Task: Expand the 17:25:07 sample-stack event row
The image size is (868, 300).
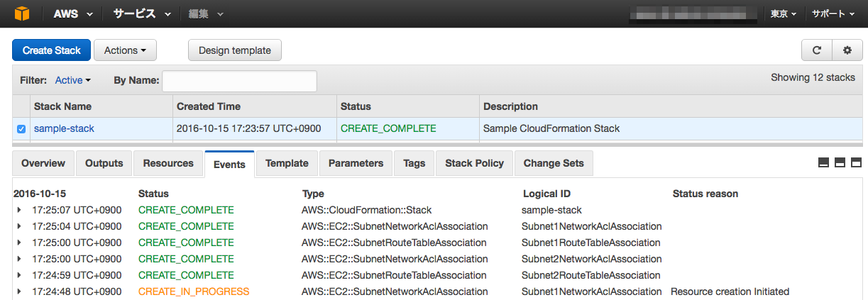Action: 20,210
